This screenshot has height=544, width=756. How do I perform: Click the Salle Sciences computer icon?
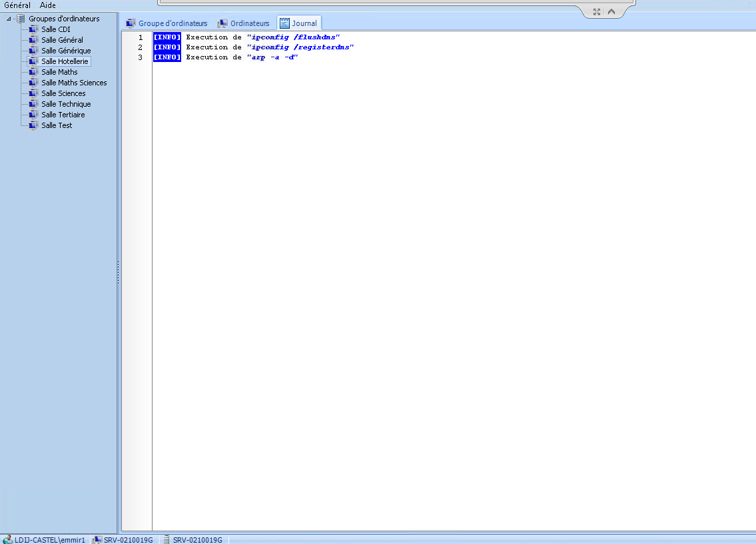tap(33, 93)
